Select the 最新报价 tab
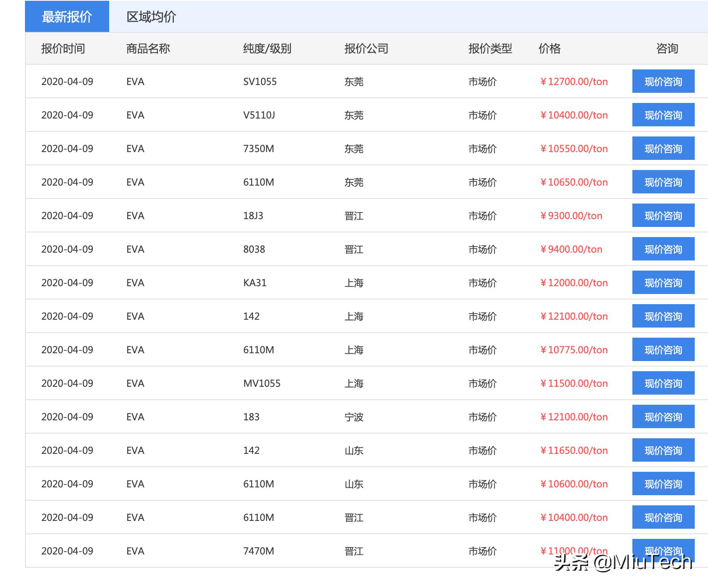Viewport: 708px width, 588px height. pyautogui.click(x=66, y=16)
